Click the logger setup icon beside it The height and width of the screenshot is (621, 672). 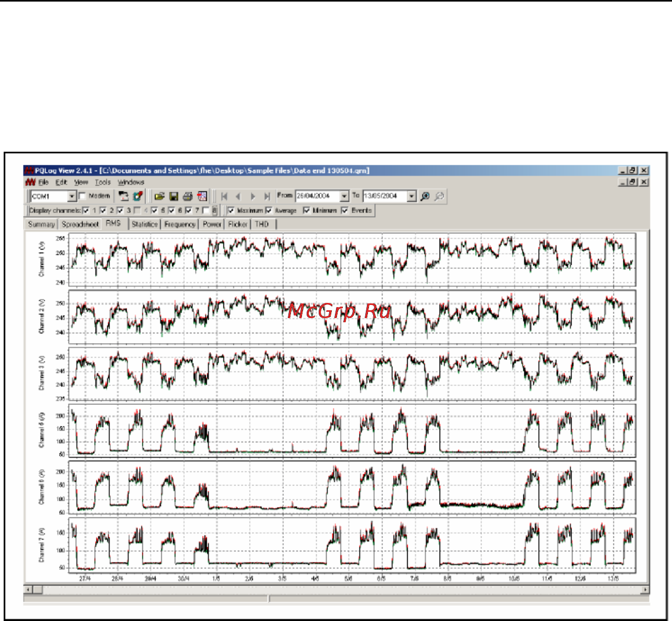pos(138,196)
